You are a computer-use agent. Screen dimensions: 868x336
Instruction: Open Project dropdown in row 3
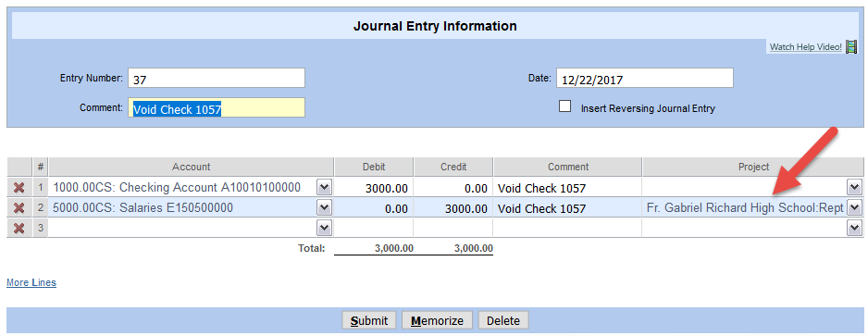(854, 228)
